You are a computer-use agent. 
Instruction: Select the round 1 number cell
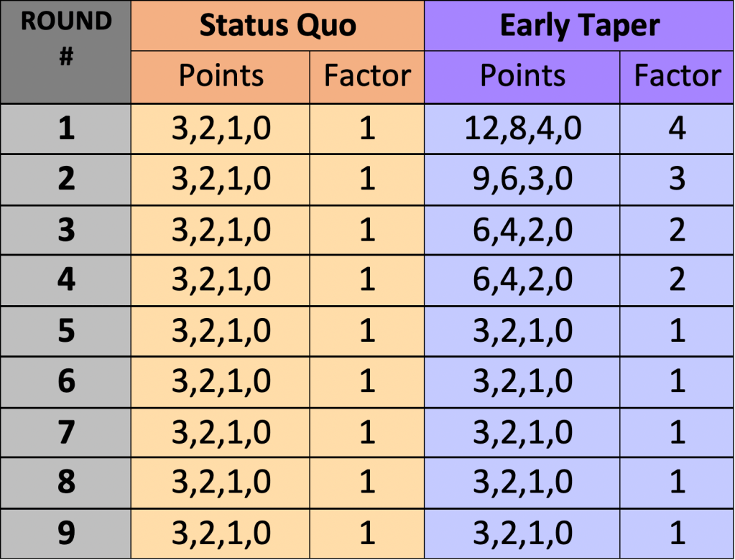(66, 129)
